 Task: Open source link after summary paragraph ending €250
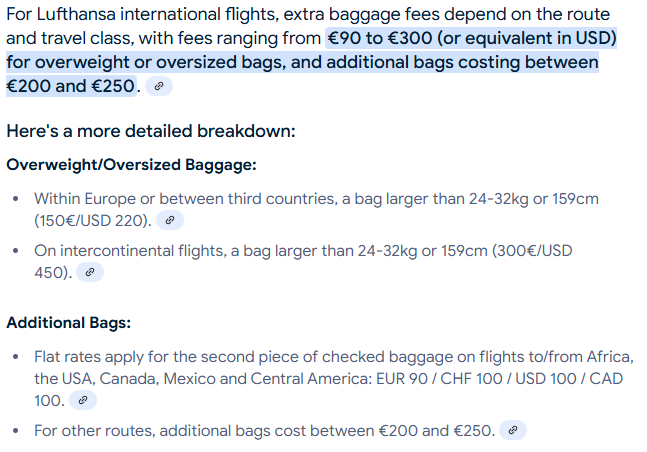(159, 86)
